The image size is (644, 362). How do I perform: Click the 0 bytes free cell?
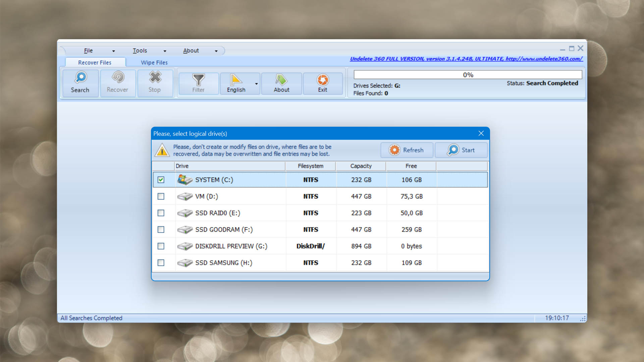point(412,246)
